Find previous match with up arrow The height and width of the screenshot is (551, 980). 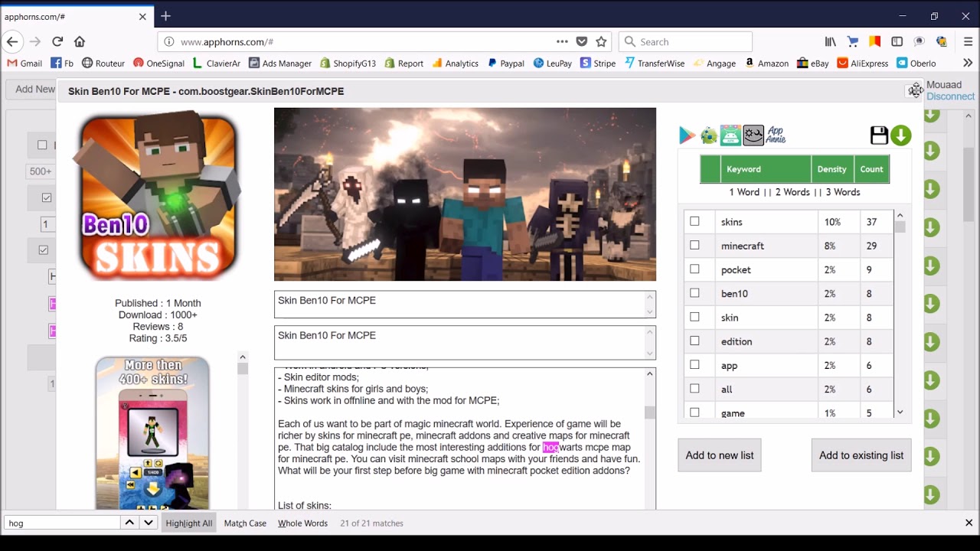[x=129, y=523]
